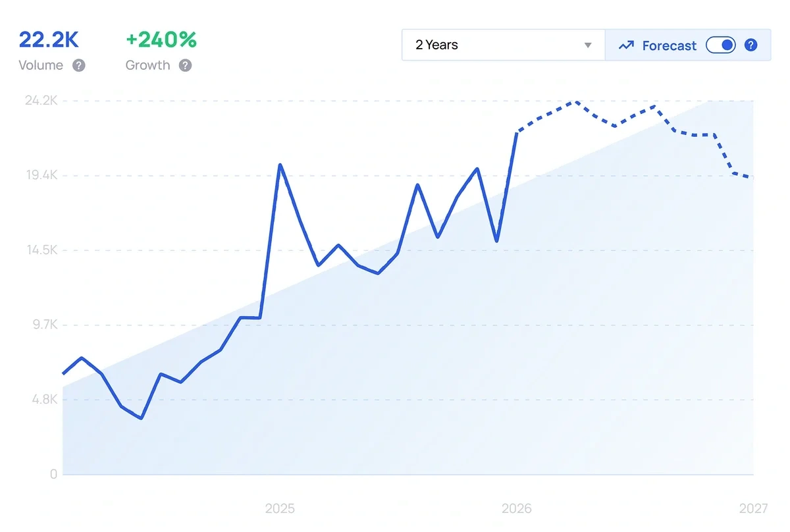
Task: Select the 22.2K Volume metric value
Action: (x=49, y=40)
